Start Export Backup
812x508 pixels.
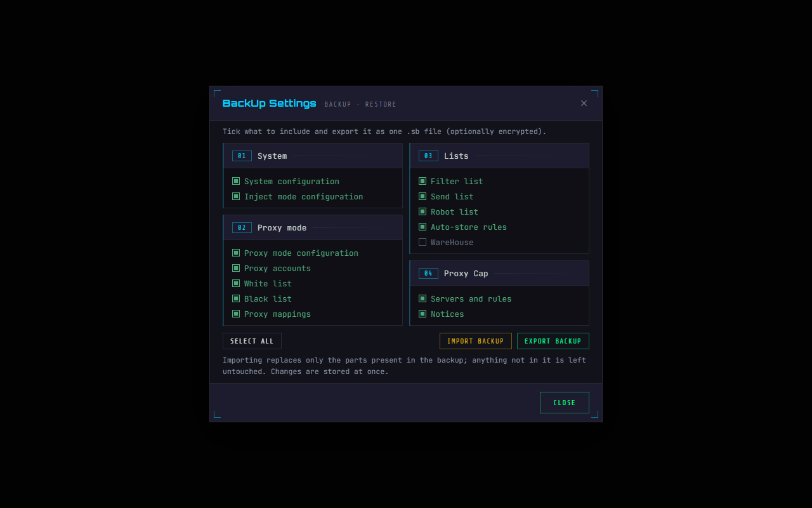(553, 341)
